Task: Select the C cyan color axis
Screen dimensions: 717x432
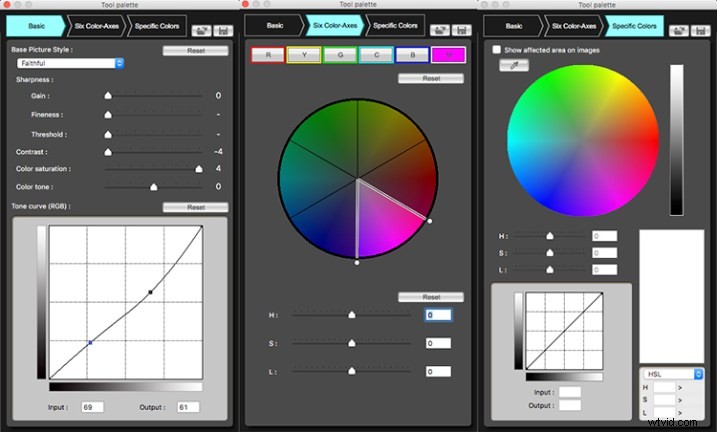Action: 376,55
